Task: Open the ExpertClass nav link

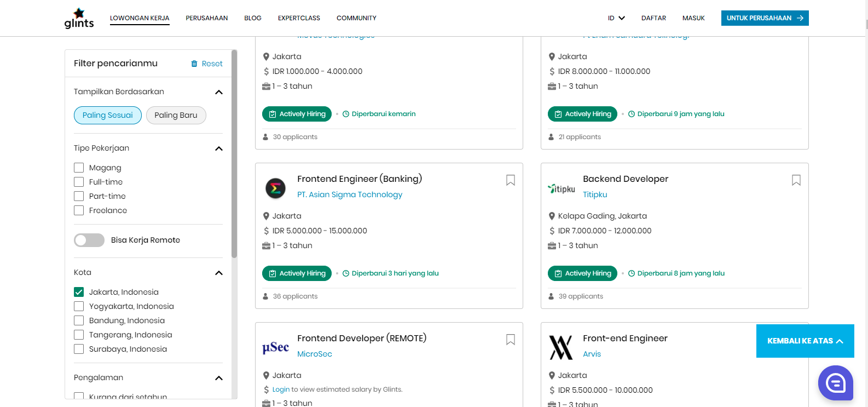Action: coord(299,18)
